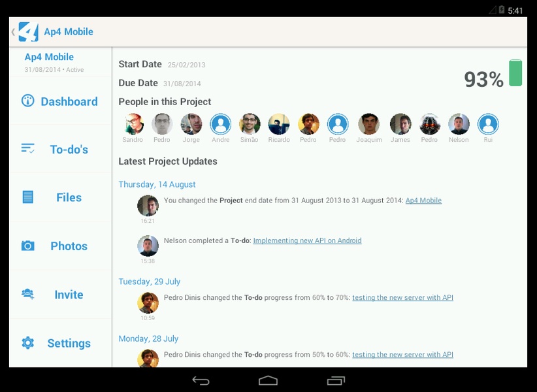Tap Andre's placeholder avatar
537x392 pixels.
click(x=221, y=124)
